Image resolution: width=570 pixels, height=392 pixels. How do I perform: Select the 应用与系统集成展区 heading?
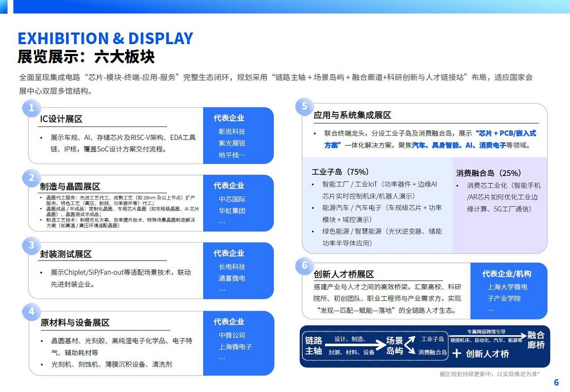click(x=352, y=115)
